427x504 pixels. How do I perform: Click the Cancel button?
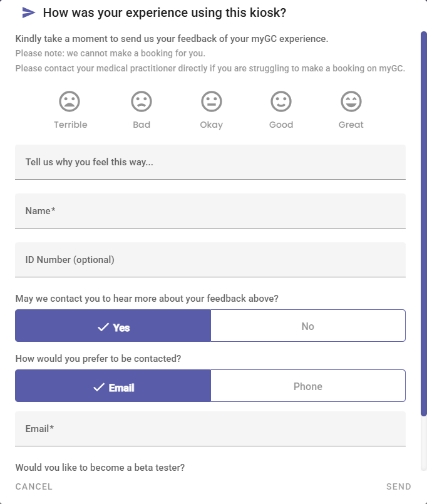[x=34, y=486]
